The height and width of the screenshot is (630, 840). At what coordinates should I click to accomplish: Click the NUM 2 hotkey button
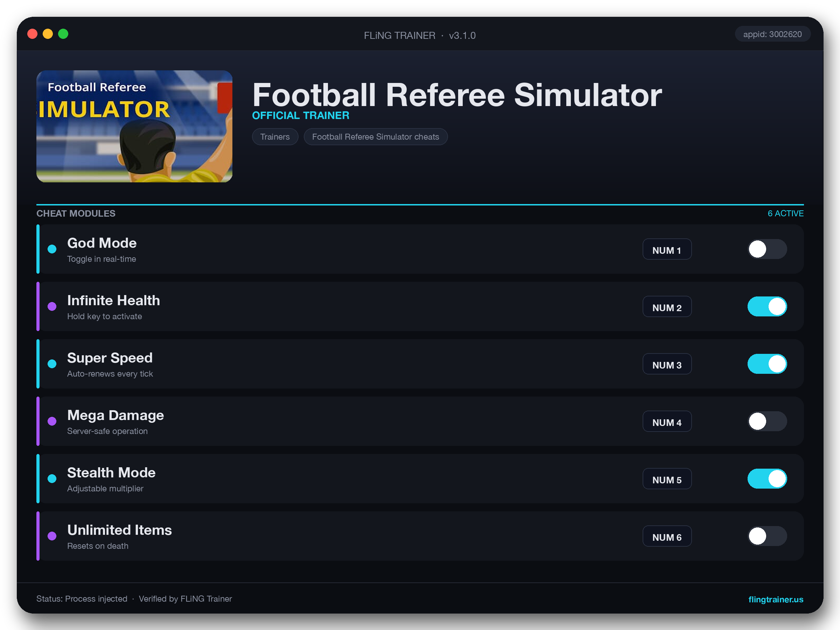(667, 307)
